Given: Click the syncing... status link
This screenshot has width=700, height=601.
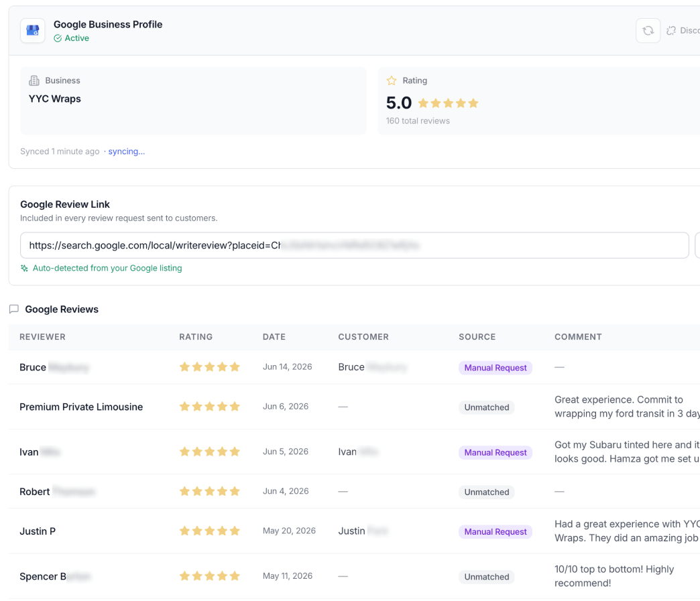Looking at the screenshot, I should (x=126, y=151).
